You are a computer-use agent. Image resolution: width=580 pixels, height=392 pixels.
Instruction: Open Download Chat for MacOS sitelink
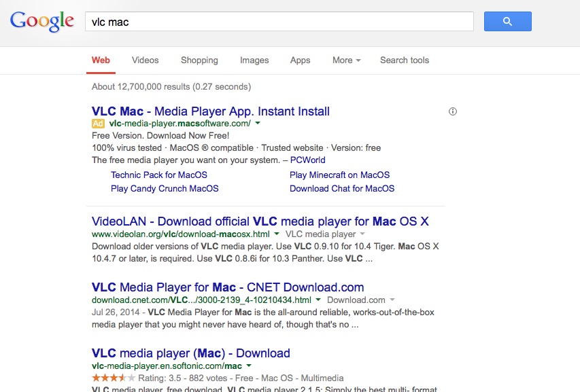342,188
